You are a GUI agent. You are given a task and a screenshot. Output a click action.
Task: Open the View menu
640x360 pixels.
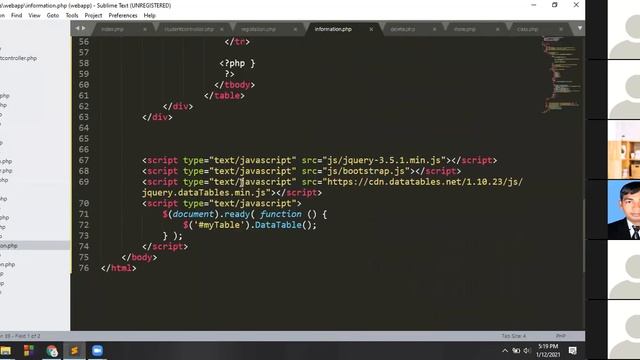(34, 16)
